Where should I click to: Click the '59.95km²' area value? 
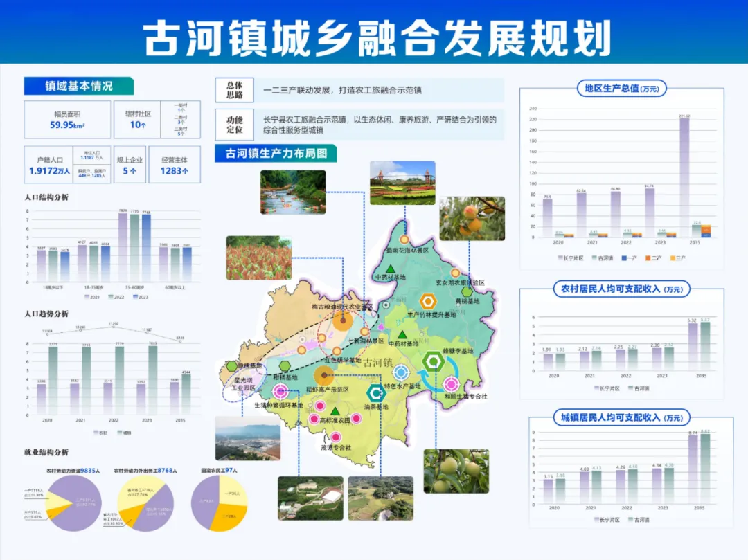(x=67, y=125)
